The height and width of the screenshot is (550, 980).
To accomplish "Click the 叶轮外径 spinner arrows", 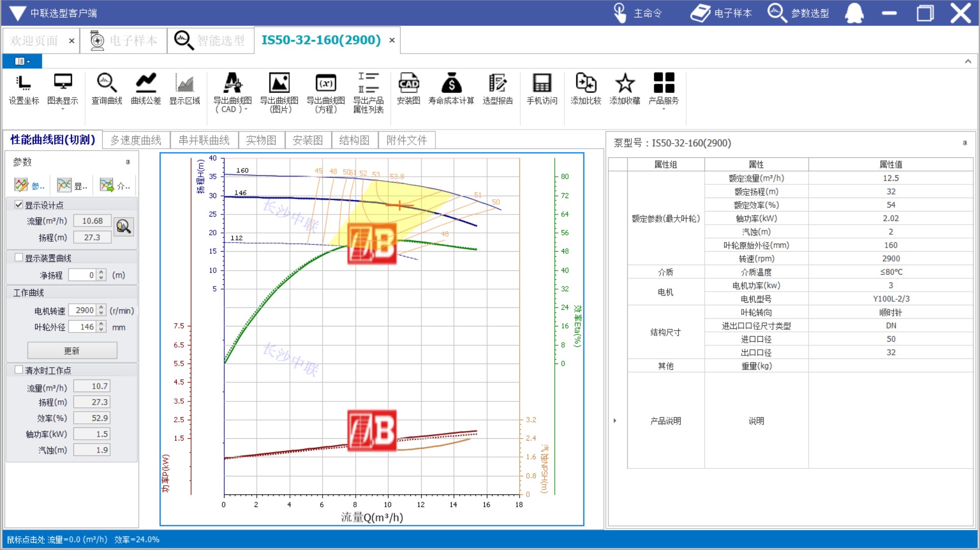I will click(x=102, y=326).
